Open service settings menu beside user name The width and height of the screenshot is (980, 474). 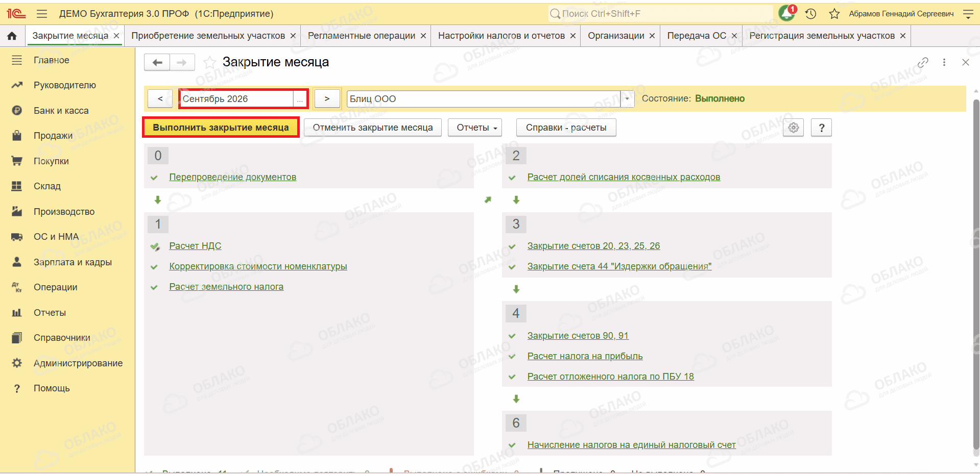click(x=968, y=14)
